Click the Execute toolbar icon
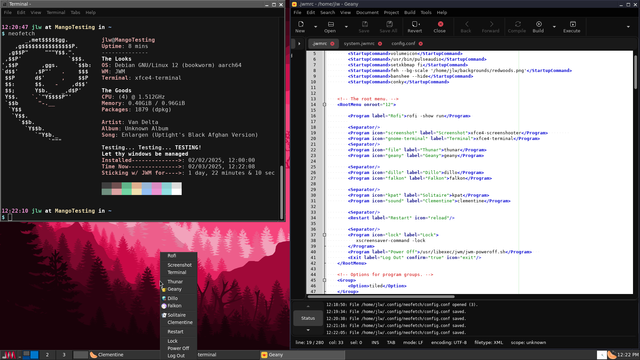The height and width of the screenshot is (360, 640). click(572, 24)
